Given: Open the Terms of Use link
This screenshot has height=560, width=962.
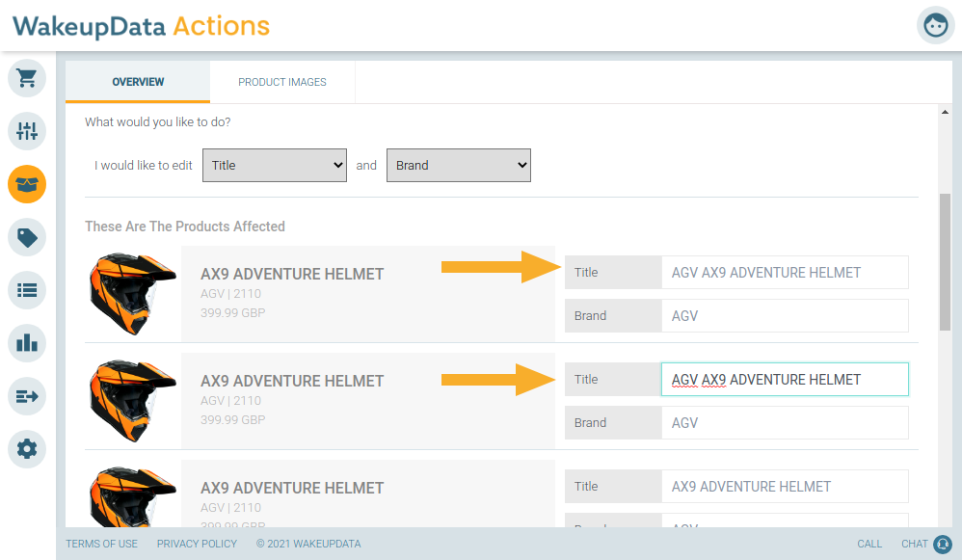Looking at the screenshot, I should (x=102, y=544).
